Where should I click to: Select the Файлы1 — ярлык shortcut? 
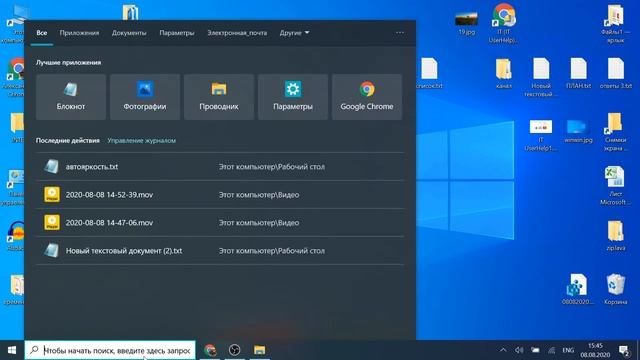click(615, 24)
